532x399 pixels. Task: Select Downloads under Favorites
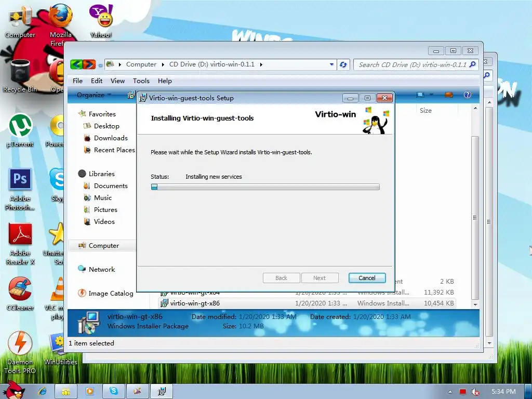pos(111,138)
